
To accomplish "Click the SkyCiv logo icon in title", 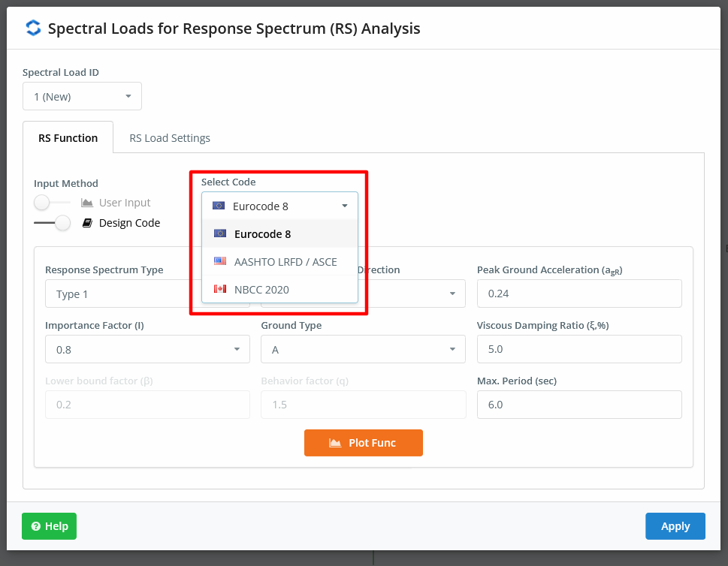I will [33, 29].
